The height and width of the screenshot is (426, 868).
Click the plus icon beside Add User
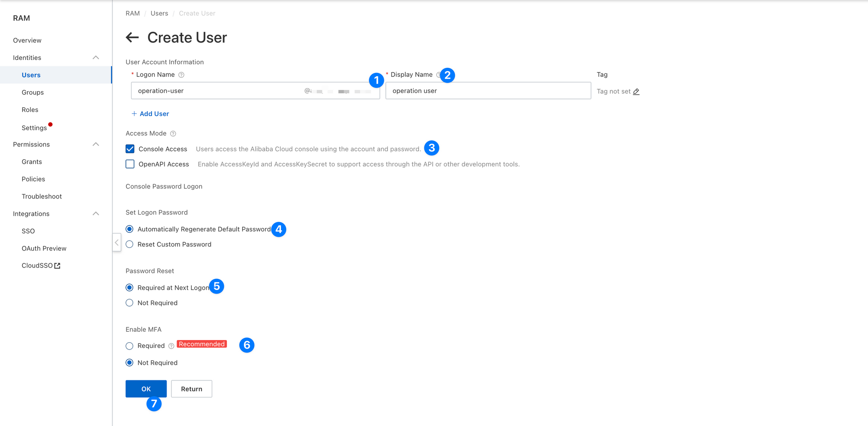pyautogui.click(x=134, y=114)
